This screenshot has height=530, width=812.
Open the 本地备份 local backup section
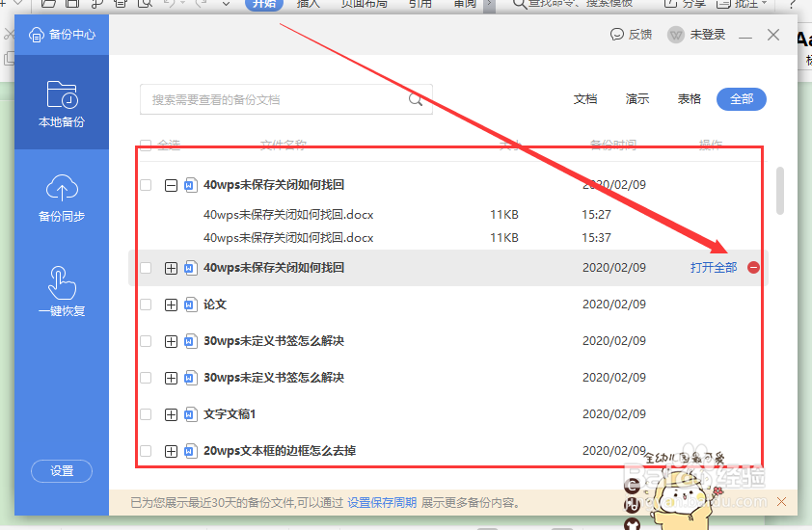(62, 103)
